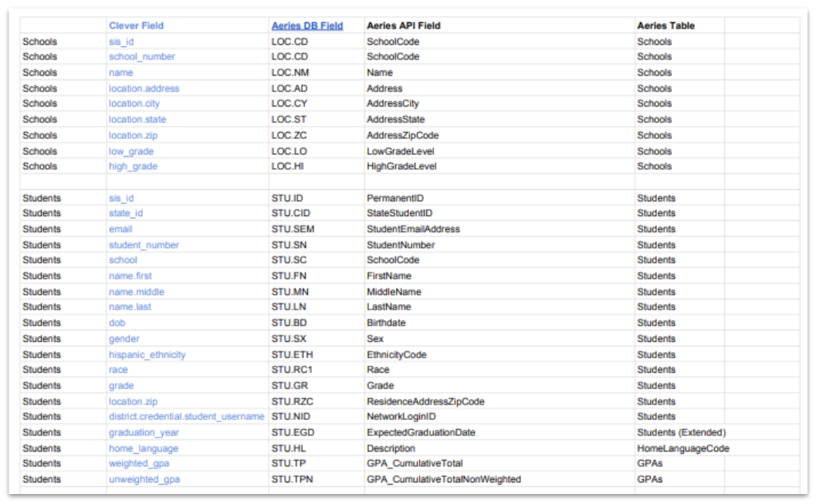
Task: Select the STU.SEM database field cell
Action: pos(293,229)
